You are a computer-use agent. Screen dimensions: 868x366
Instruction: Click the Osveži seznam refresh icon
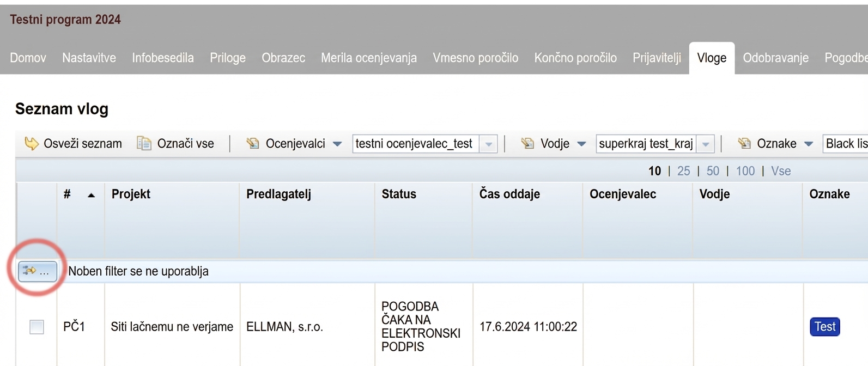pyautogui.click(x=32, y=144)
